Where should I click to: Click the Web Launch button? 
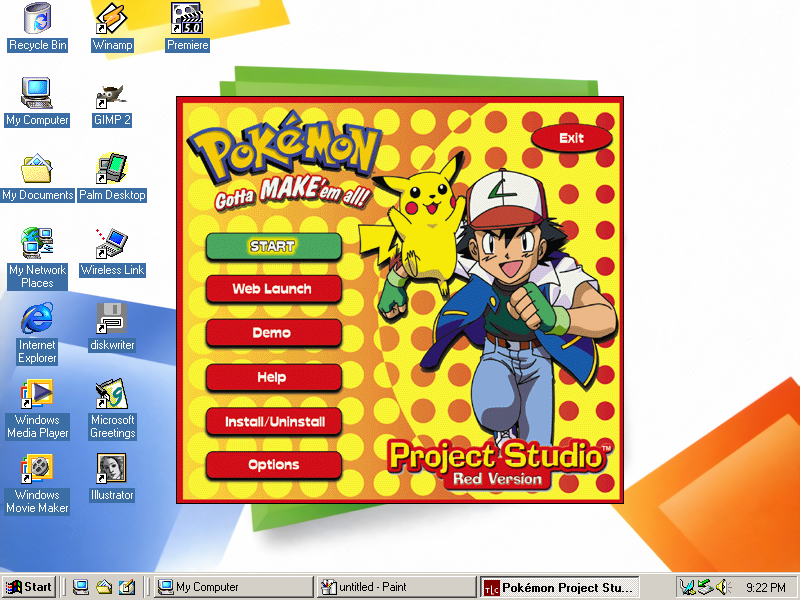click(274, 289)
